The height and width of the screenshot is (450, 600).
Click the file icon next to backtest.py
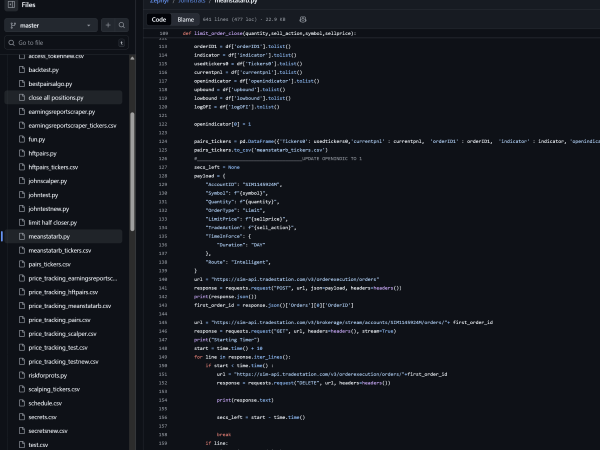point(21,70)
